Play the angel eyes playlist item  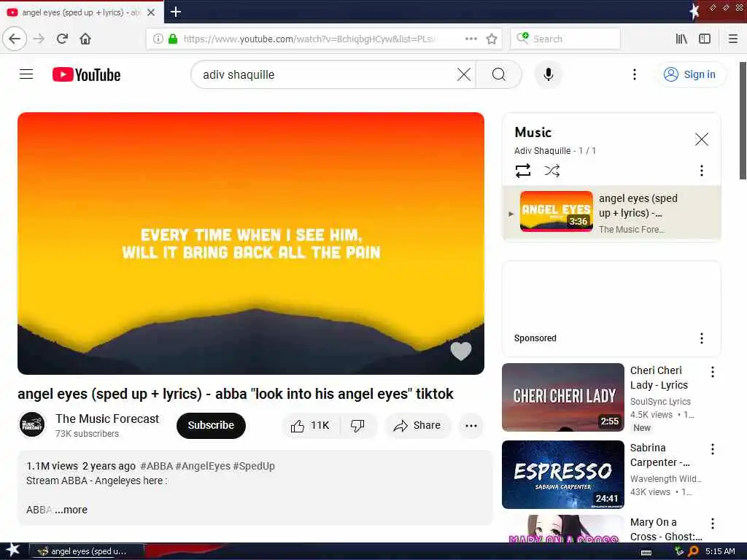[x=612, y=212]
